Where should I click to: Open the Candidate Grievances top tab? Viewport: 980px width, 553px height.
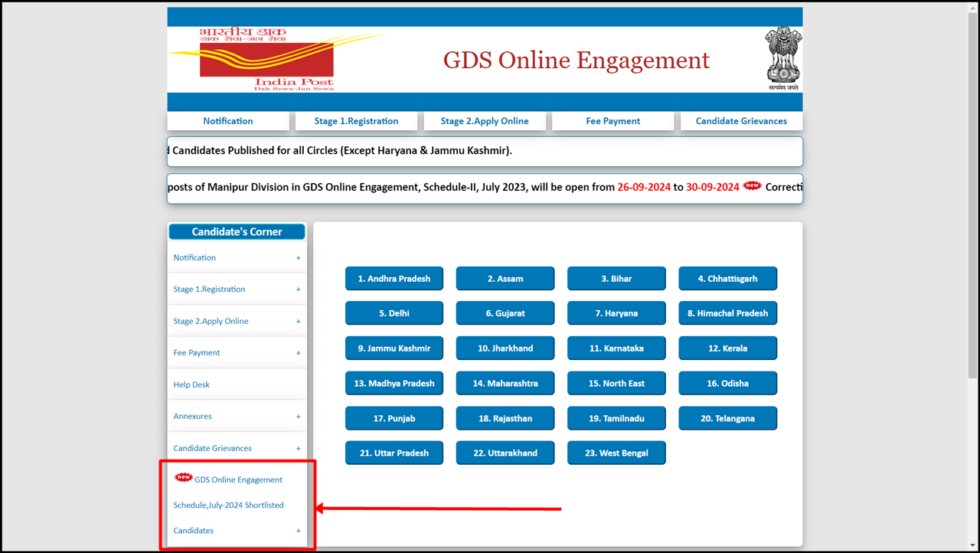741,121
